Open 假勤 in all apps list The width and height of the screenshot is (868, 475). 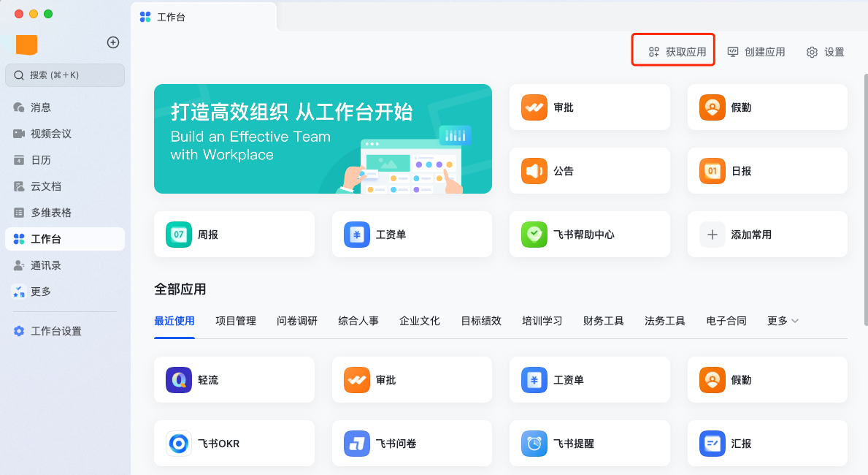click(767, 380)
